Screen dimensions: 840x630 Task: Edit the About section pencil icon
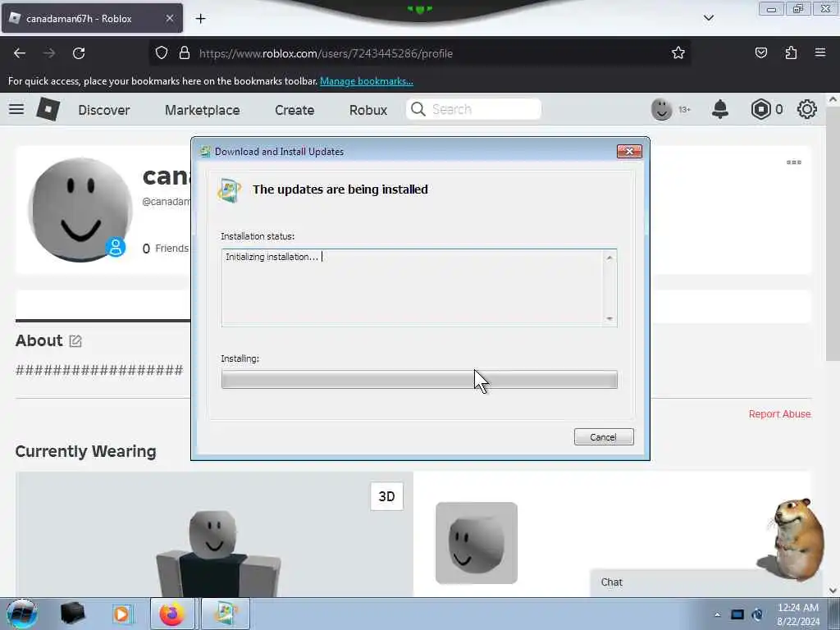coord(75,341)
